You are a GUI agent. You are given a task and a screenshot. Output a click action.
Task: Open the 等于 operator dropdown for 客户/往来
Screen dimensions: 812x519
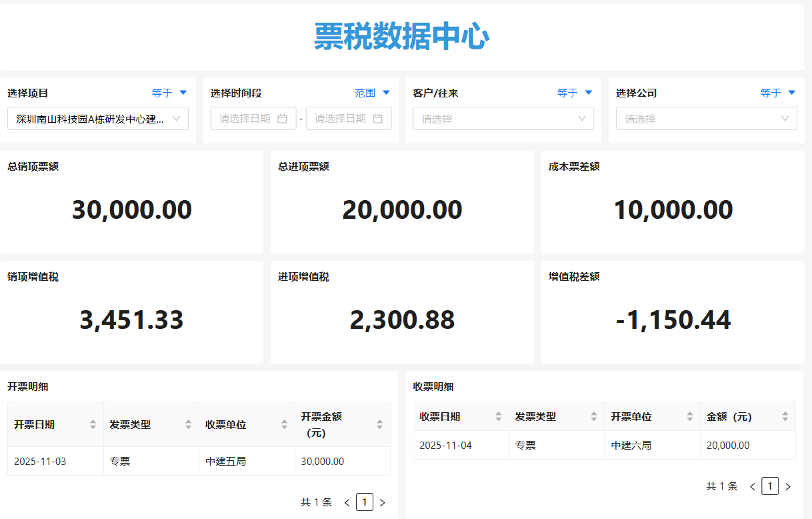coord(575,93)
